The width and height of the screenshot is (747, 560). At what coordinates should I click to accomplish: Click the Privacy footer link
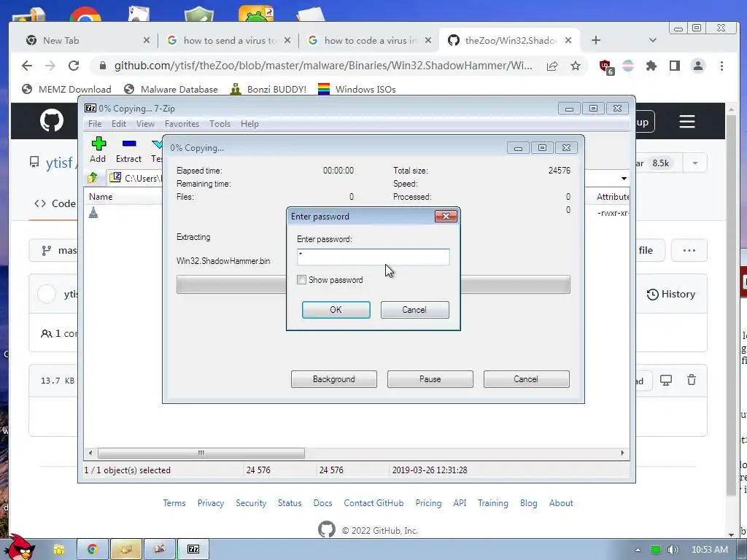211,503
